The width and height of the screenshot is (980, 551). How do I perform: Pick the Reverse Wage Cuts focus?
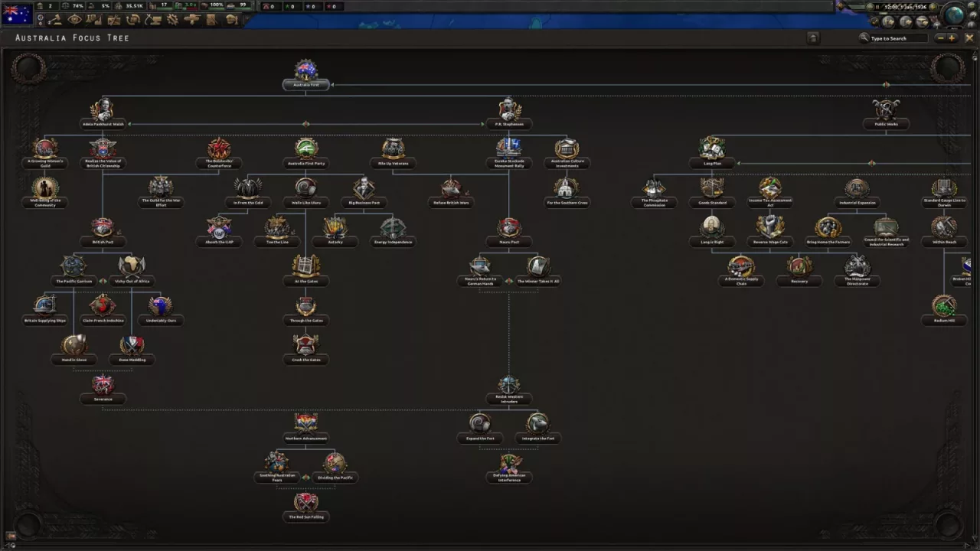(x=770, y=231)
